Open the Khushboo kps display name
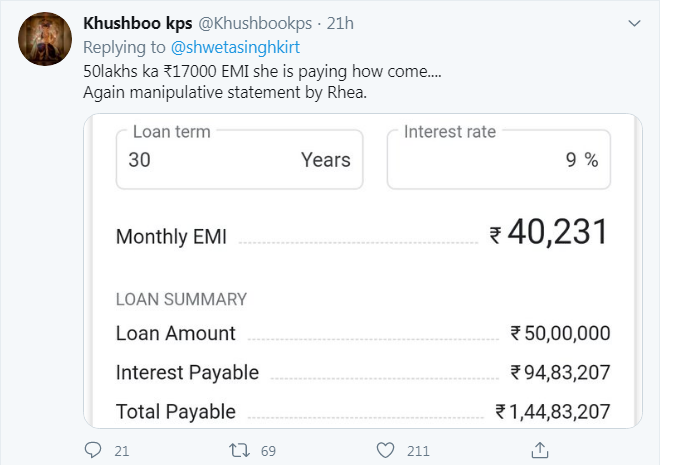 tap(137, 23)
